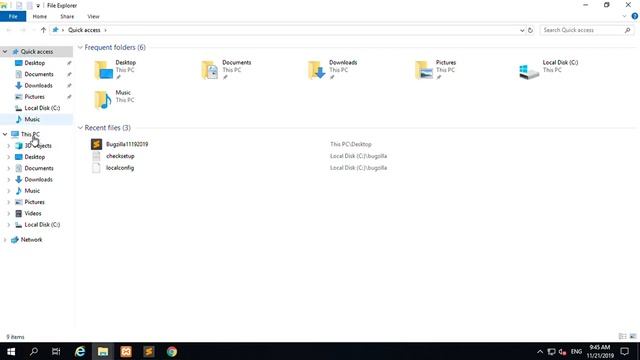Viewport: 640px width, 360px height.
Task: Open taskbar Search
Action: [34, 351]
